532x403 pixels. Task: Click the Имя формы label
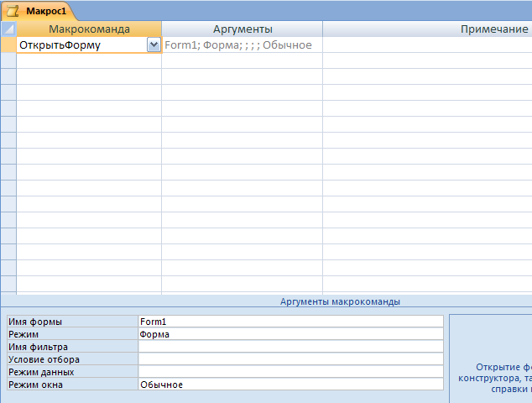pos(35,322)
